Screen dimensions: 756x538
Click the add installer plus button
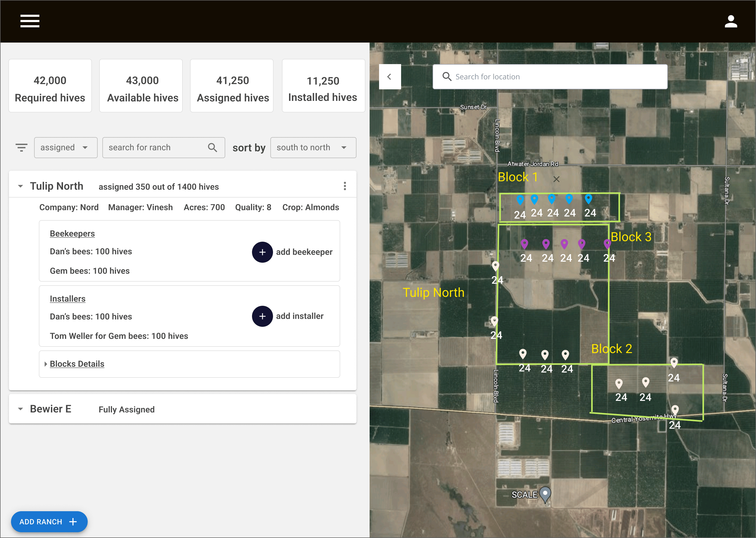(x=262, y=316)
